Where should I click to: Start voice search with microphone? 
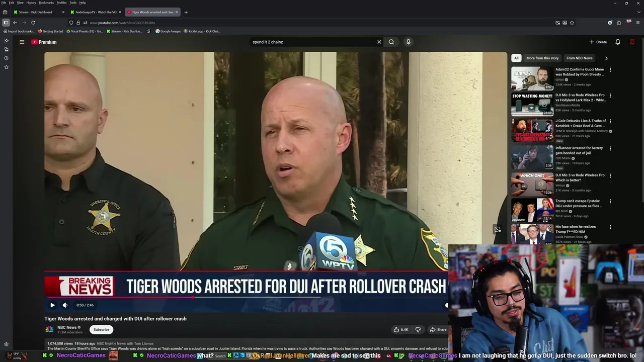click(409, 42)
